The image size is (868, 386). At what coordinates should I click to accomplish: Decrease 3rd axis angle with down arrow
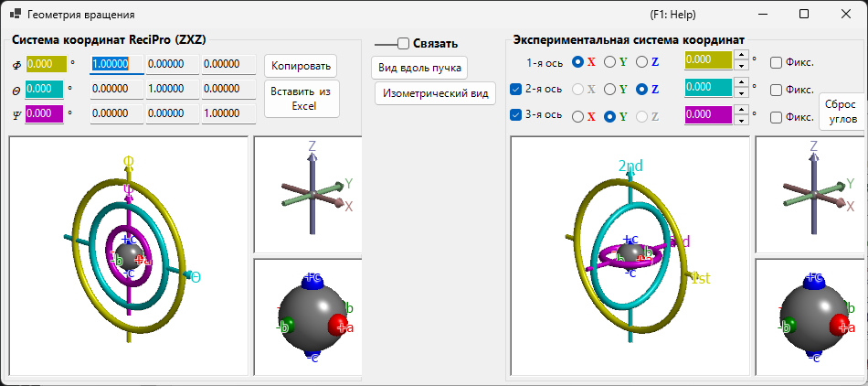coord(741,119)
